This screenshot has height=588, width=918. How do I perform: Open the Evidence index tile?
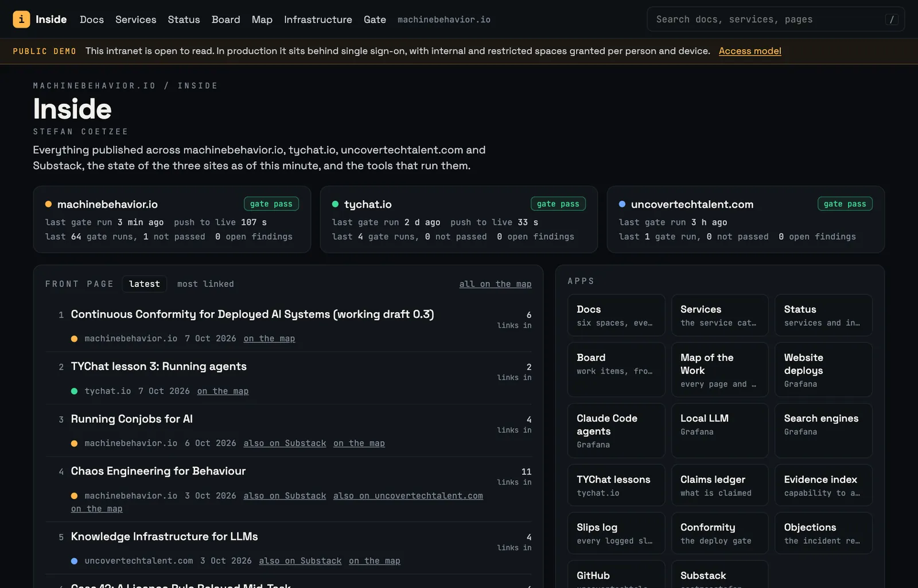click(x=823, y=485)
